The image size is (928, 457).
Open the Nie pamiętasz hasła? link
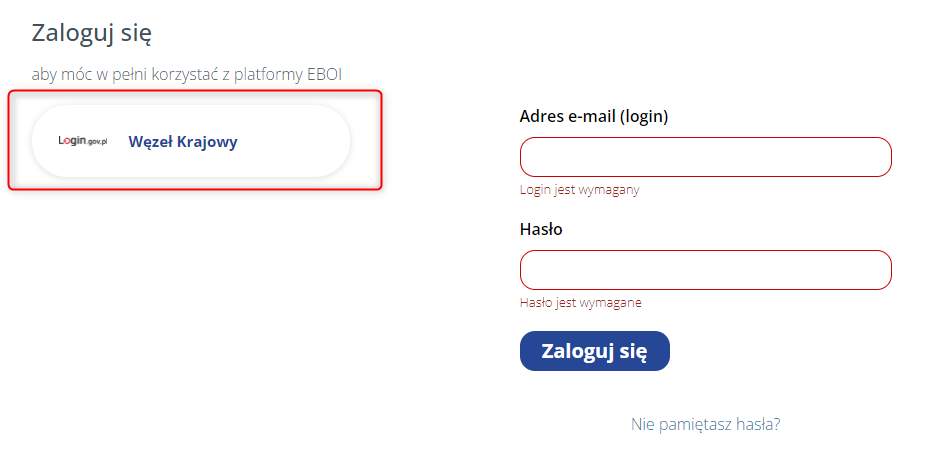click(x=705, y=424)
